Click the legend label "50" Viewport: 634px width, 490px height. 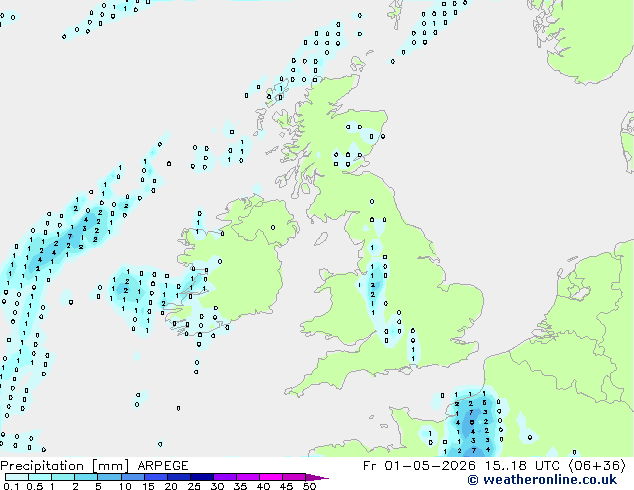point(309,486)
